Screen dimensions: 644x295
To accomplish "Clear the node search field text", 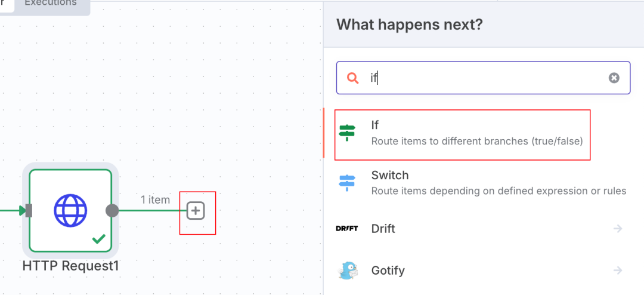I will click(x=614, y=78).
